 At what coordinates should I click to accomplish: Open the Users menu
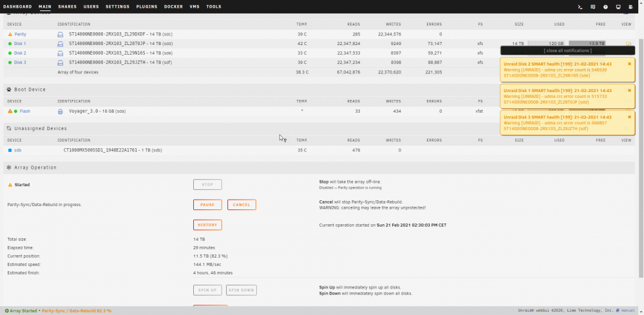[91, 7]
